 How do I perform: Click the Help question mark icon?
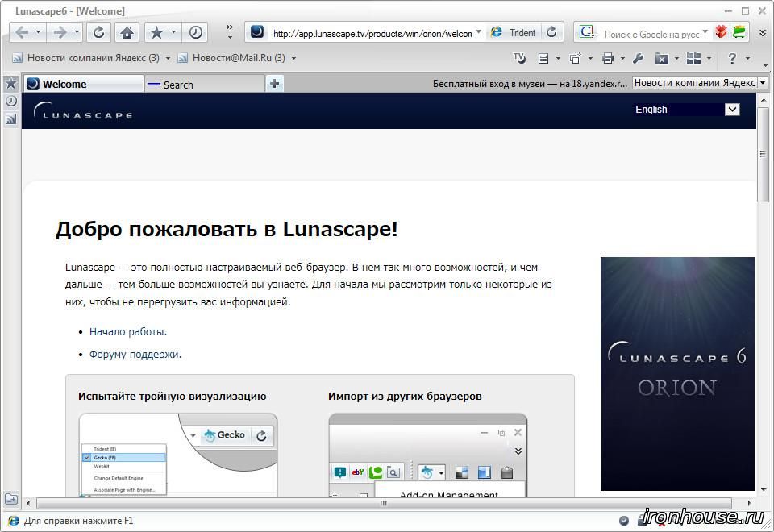pyautogui.click(x=732, y=59)
